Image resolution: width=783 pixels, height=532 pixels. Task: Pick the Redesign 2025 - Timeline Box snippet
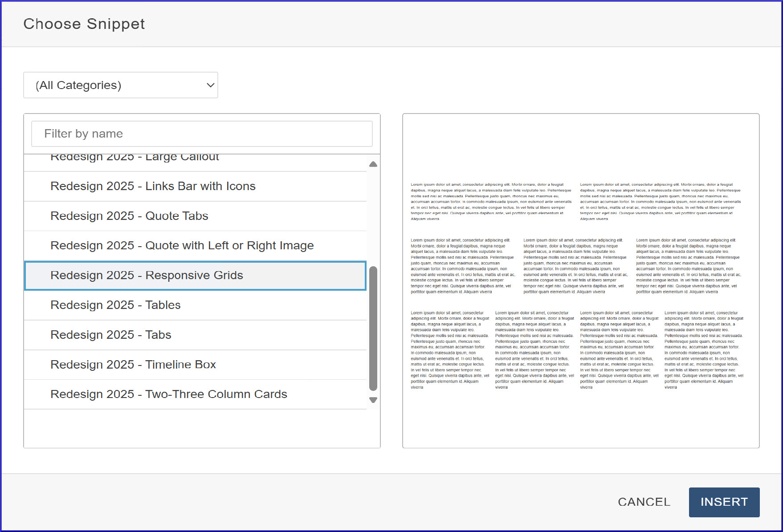coord(195,365)
